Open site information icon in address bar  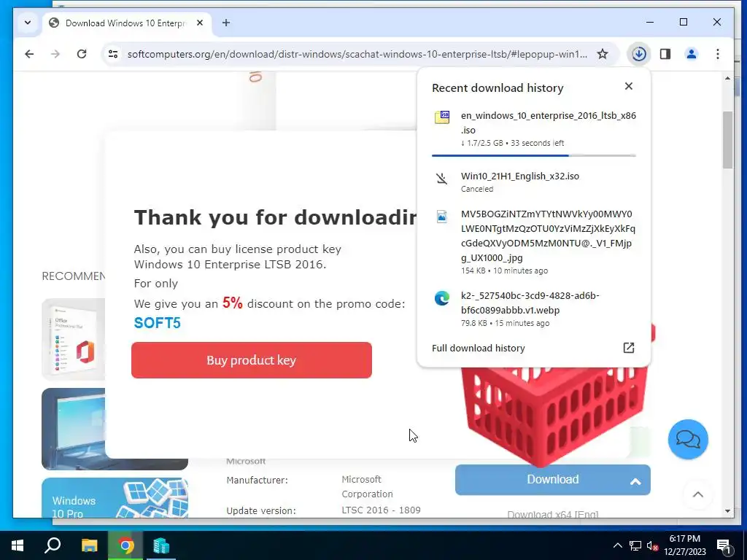[x=113, y=54]
